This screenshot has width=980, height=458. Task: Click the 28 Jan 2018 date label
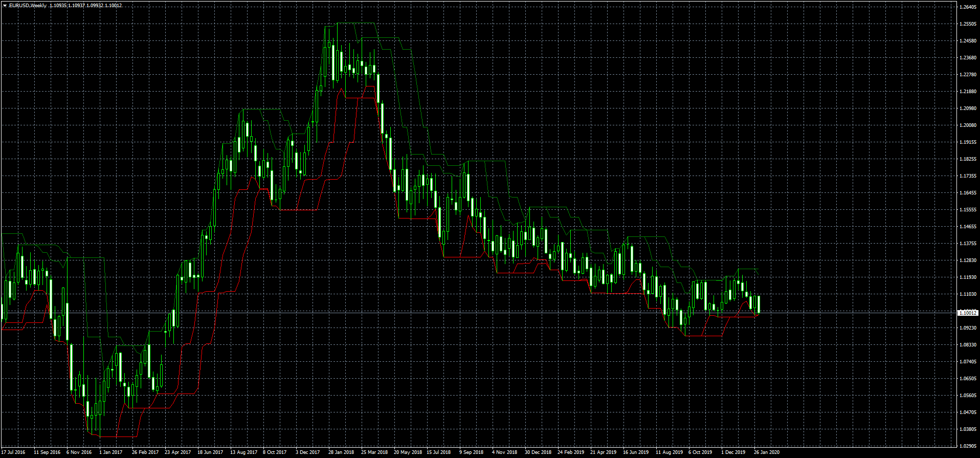click(x=341, y=452)
